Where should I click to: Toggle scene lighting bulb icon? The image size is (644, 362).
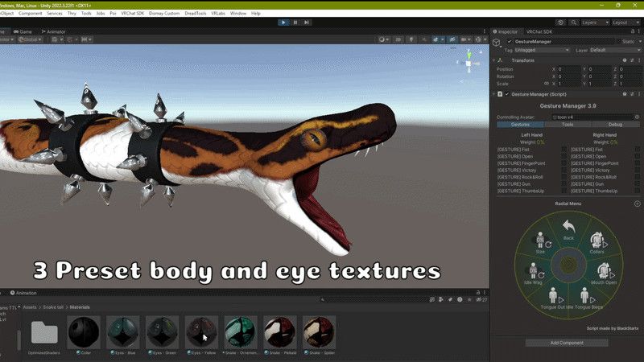click(x=411, y=39)
